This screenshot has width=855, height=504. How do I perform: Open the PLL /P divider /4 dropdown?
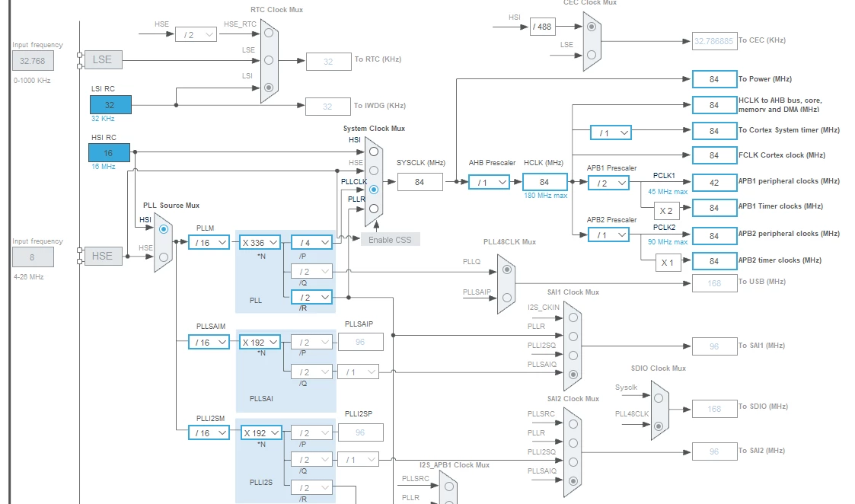[x=312, y=242]
